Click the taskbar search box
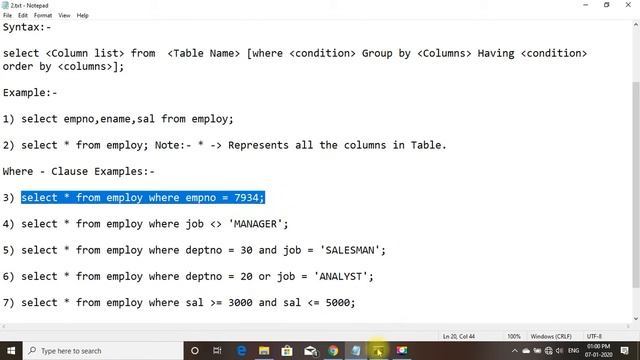 pyautogui.click(x=103, y=351)
